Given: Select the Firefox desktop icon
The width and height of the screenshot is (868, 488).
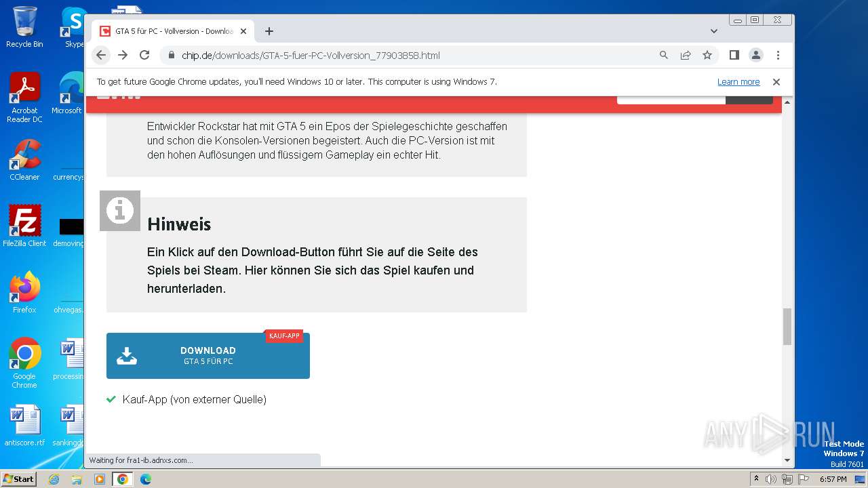Looking at the screenshot, I should click(x=24, y=292).
